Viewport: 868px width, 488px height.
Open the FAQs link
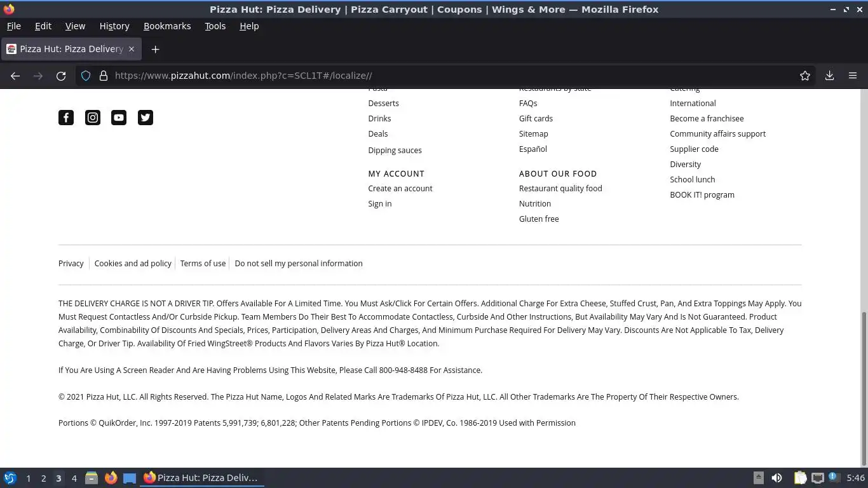tap(527, 103)
